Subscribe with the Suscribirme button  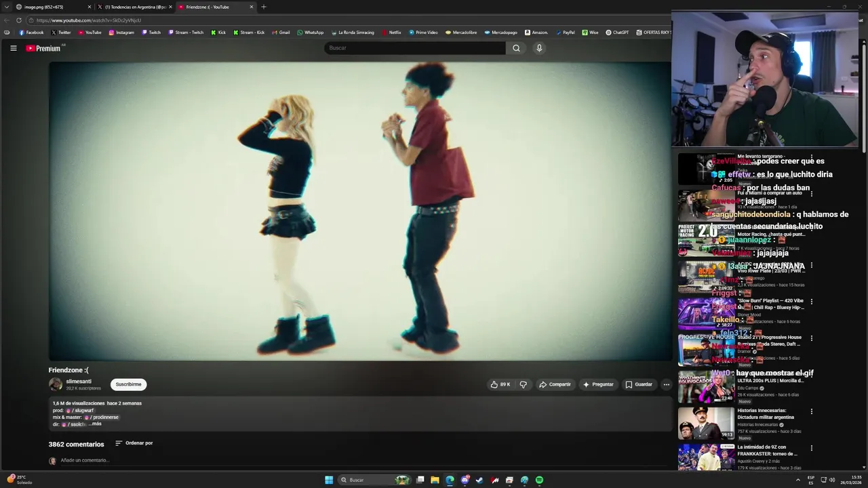pyautogui.click(x=128, y=384)
